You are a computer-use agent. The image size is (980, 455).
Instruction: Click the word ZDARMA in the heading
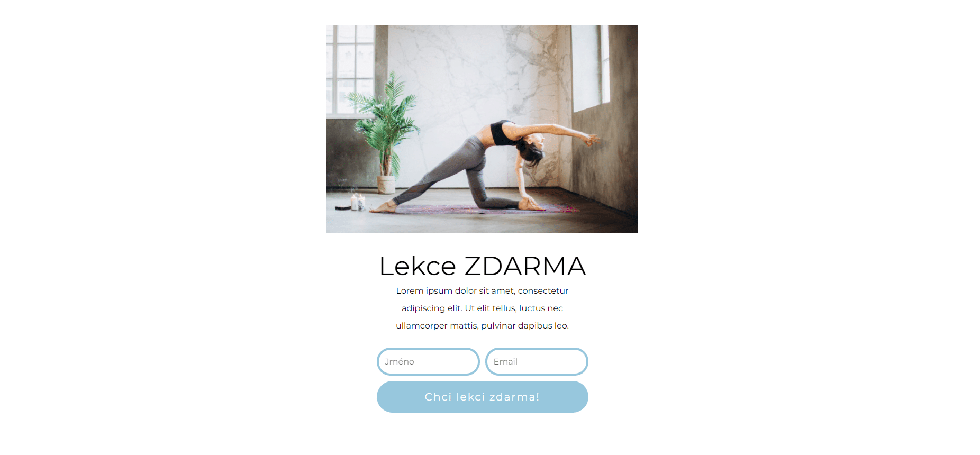tap(525, 266)
